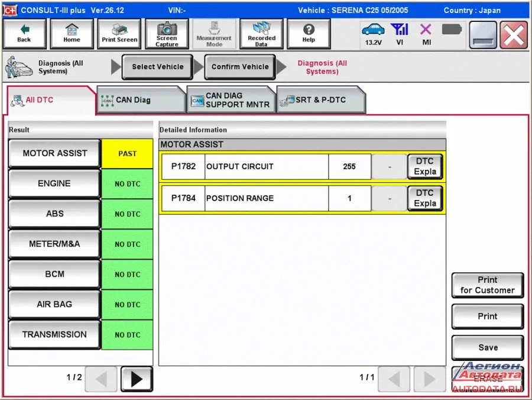
Task: Take a Screen Capture with camera icon
Action: pos(167,34)
